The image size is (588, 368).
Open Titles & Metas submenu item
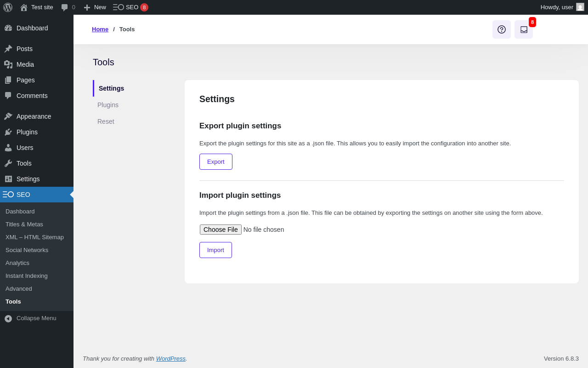pyautogui.click(x=24, y=224)
